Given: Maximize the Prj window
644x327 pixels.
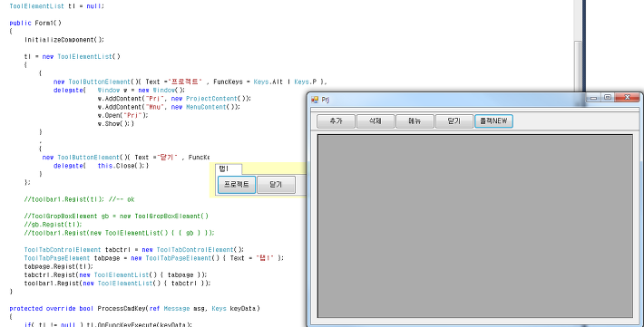Looking at the screenshot, I should 608,98.
